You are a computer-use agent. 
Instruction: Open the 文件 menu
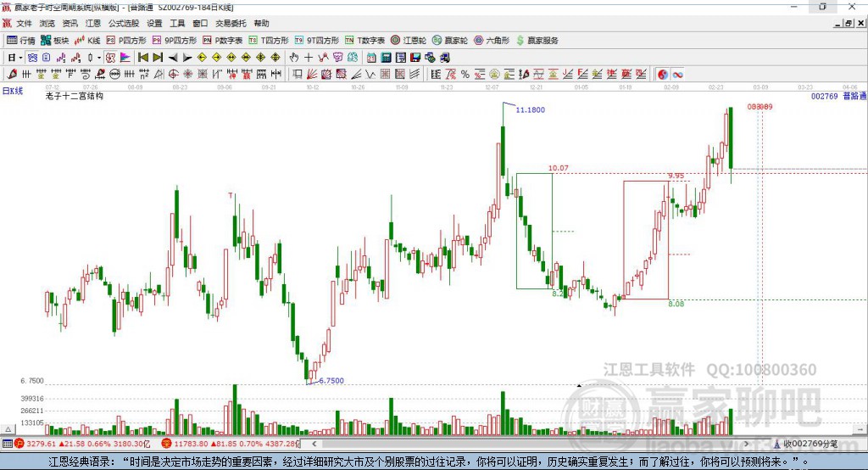click(24, 23)
